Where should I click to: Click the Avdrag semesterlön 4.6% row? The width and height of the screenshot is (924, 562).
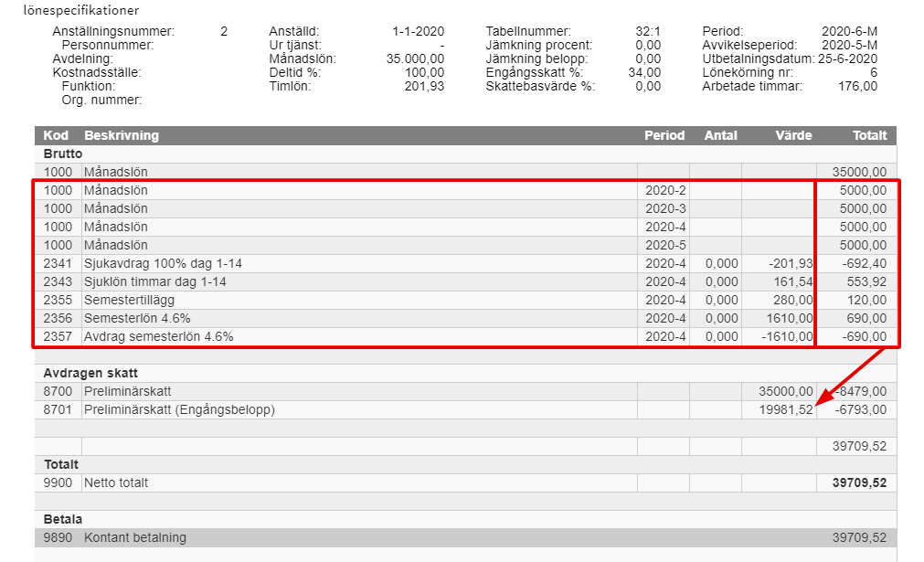coord(465,336)
